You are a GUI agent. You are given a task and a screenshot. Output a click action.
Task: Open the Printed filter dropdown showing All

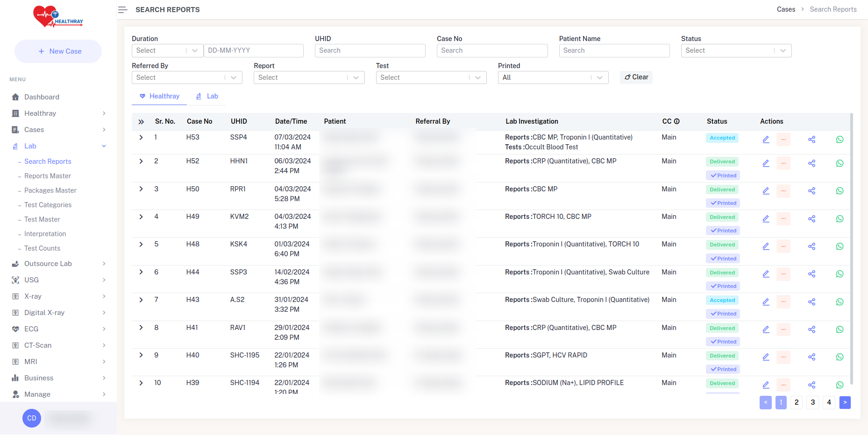[553, 77]
